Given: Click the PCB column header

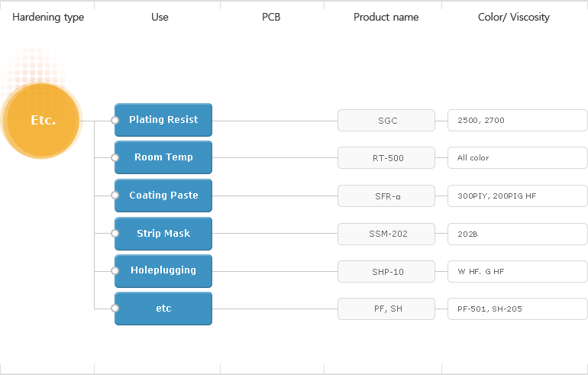Looking at the screenshot, I should [271, 17].
